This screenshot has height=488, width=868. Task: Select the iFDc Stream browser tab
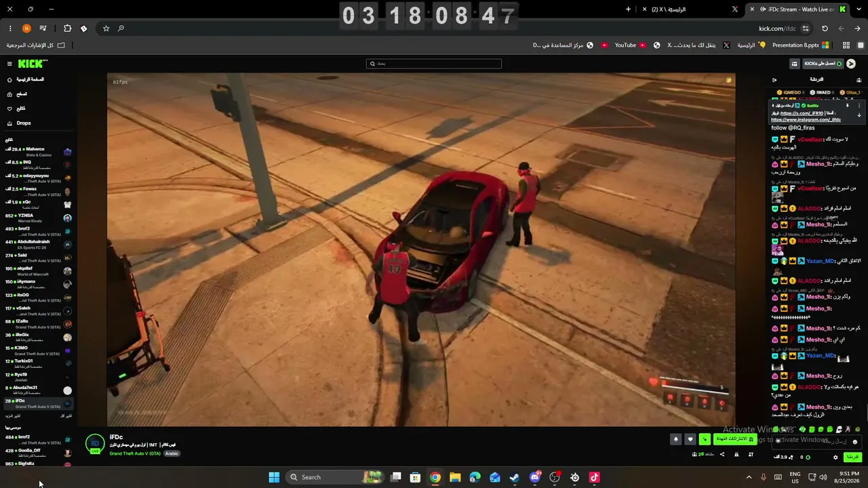[797, 9]
